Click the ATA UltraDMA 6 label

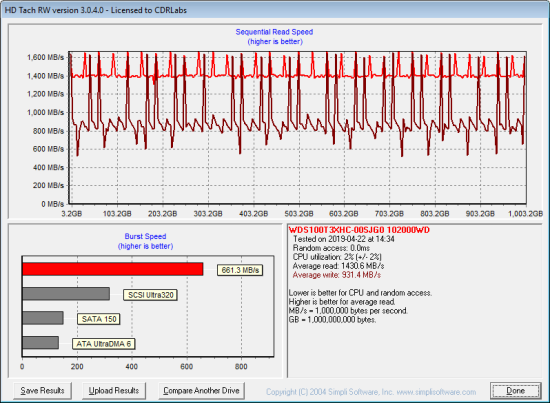pyautogui.click(x=103, y=344)
